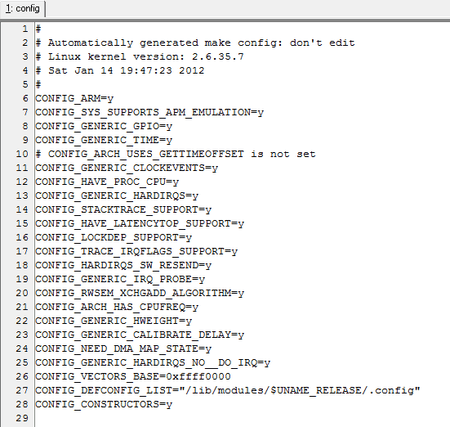Click line number 20 in gutter
This screenshot has height=427, width=450.
[x=22, y=293]
